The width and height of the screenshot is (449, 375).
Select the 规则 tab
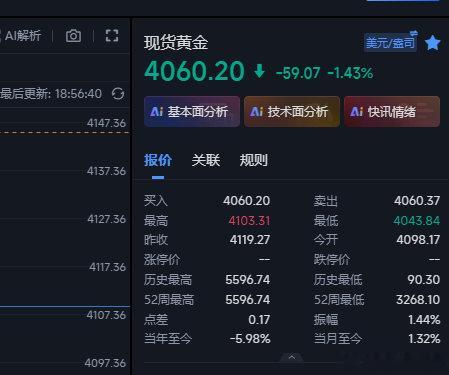click(254, 160)
